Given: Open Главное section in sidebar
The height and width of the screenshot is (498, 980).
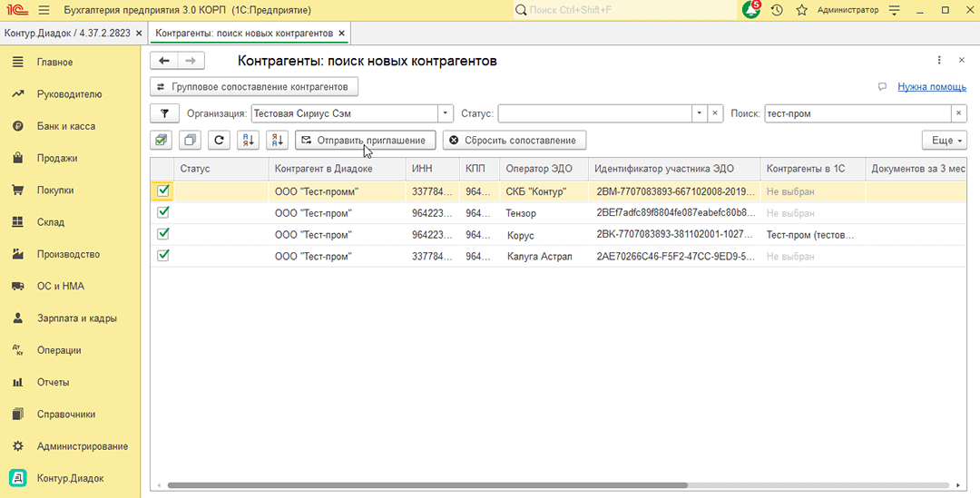Looking at the screenshot, I should 70,62.
